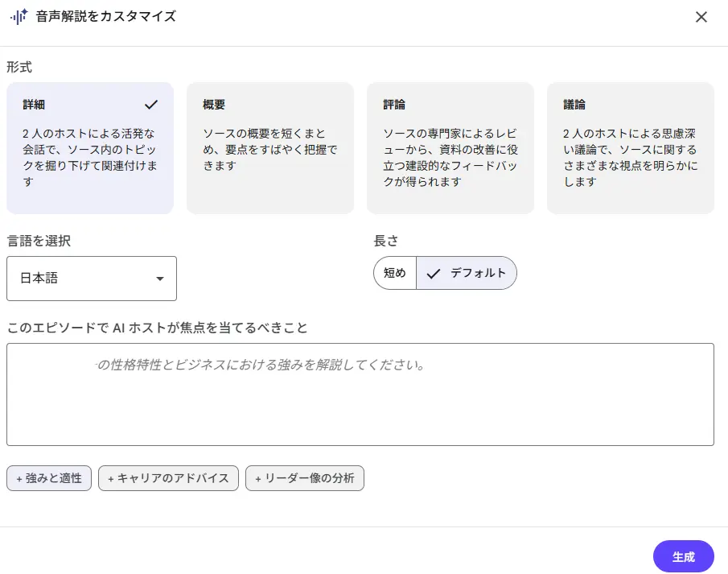Open the 日本語 language dropdown
Viewport: 728px width, 574px height.
[92, 279]
